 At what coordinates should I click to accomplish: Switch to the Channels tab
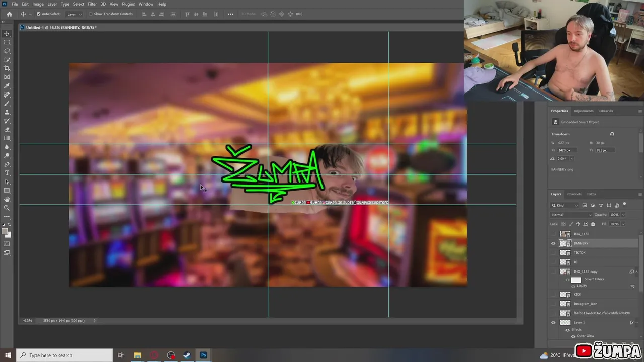coord(574,194)
